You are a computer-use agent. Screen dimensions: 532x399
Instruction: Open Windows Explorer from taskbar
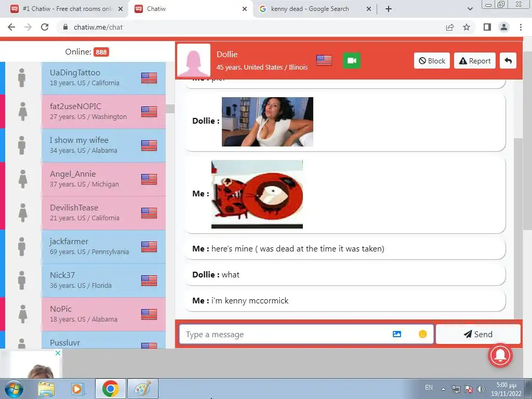(46, 389)
